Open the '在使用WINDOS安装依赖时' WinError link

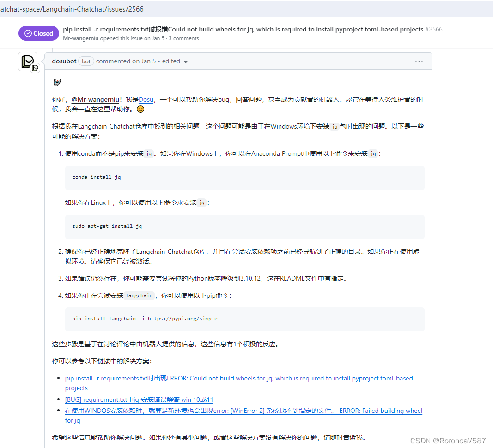(x=243, y=416)
